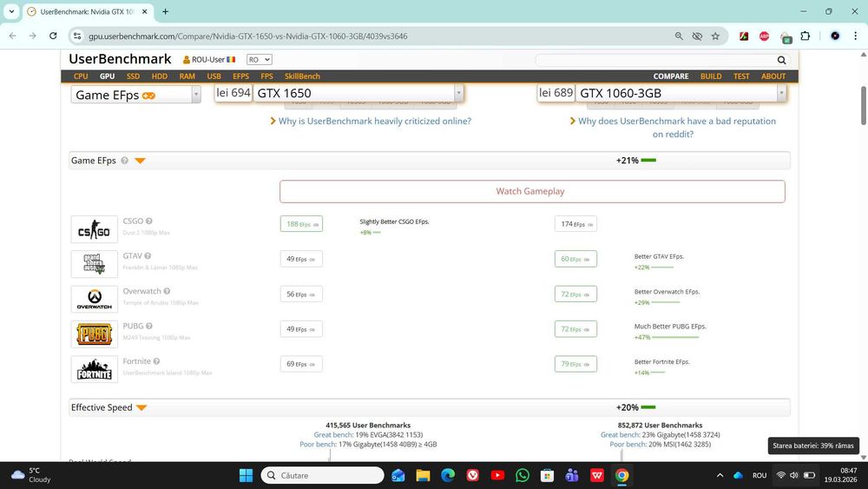Bookmark this page with star icon
Viewport: 868px width, 489px height.
(715, 36)
